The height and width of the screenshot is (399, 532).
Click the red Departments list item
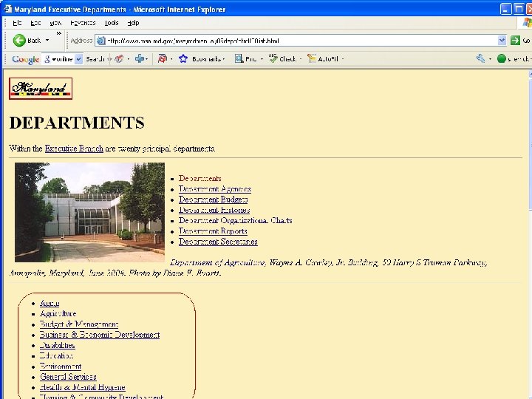pos(199,179)
